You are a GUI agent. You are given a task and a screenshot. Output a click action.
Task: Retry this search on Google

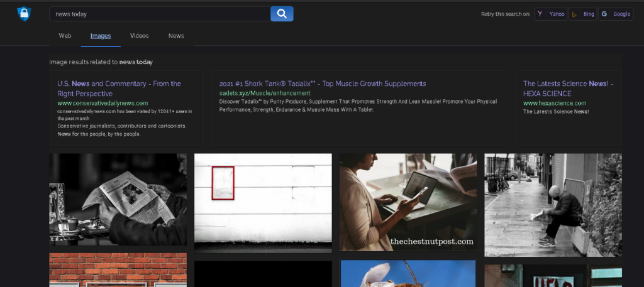click(x=616, y=14)
